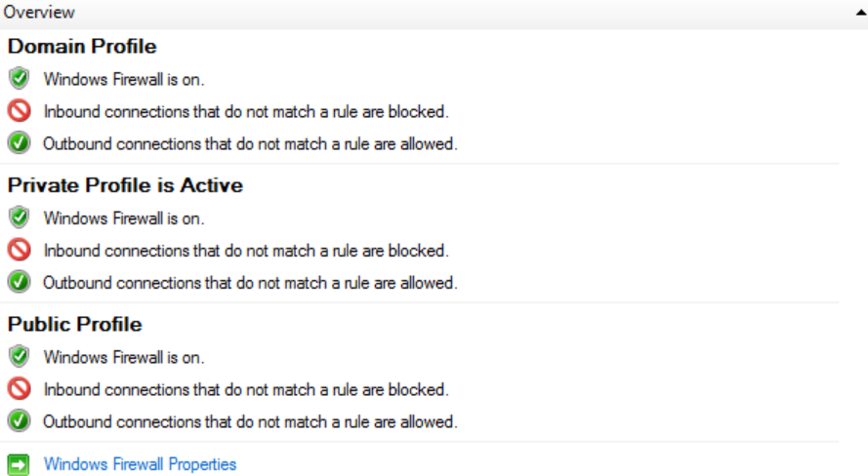Select the Private Profile is Active heading

(125, 185)
